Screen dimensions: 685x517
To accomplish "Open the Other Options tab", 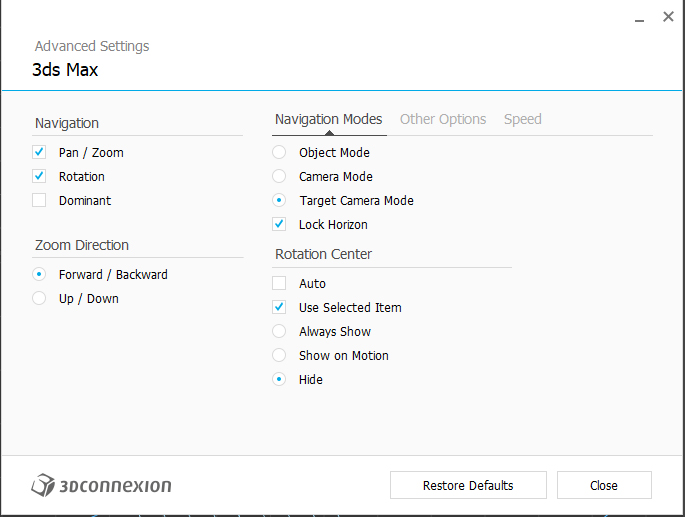I will (x=443, y=119).
